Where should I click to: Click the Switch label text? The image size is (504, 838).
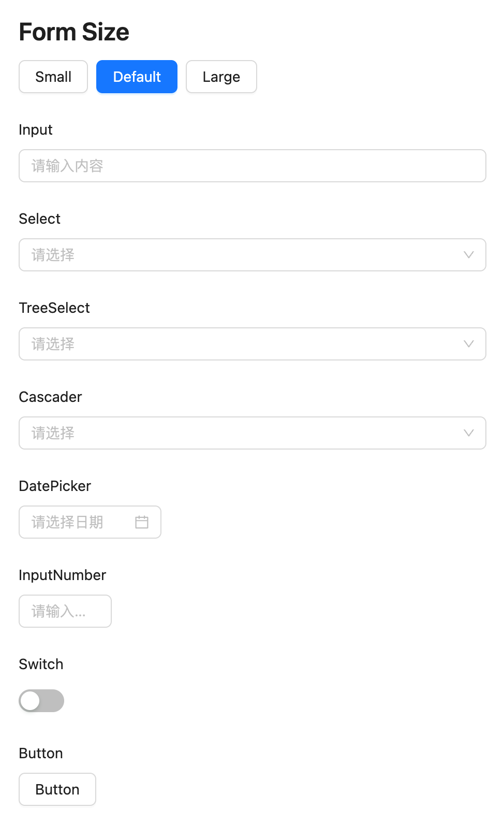coord(41,664)
